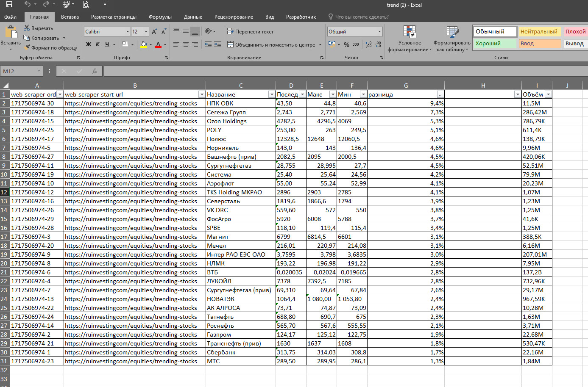Open filter dropdown for Послед column
The width and height of the screenshot is (588, 387).
[302, 94]
